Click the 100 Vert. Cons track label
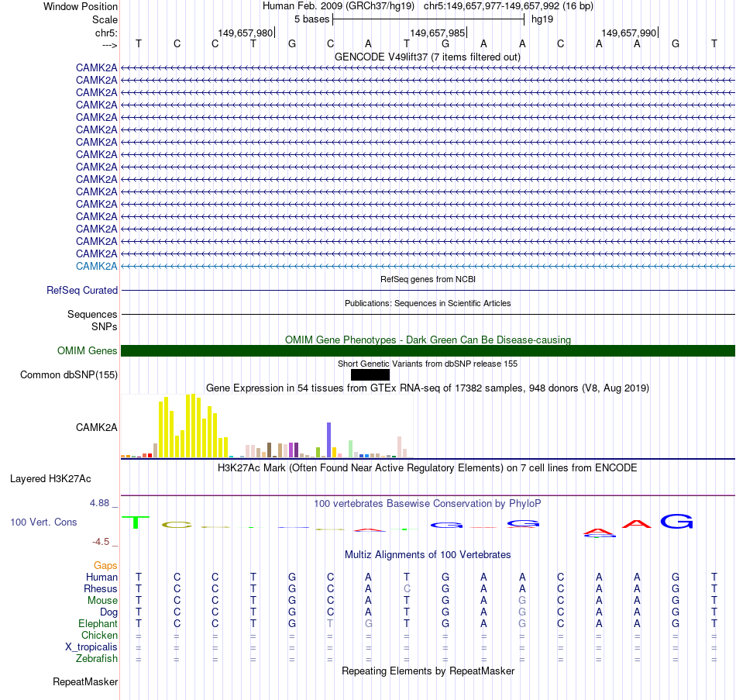This screenshot has width=736, height=700. tap(43, 522)
